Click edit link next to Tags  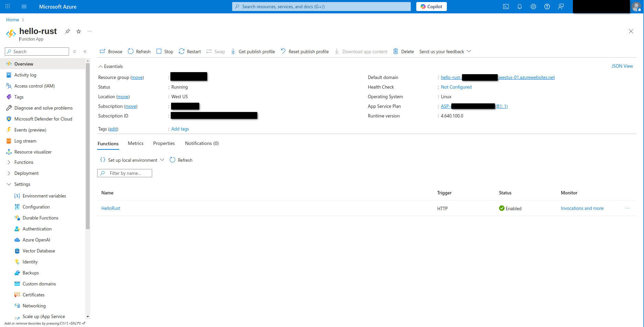coord(113,129)
